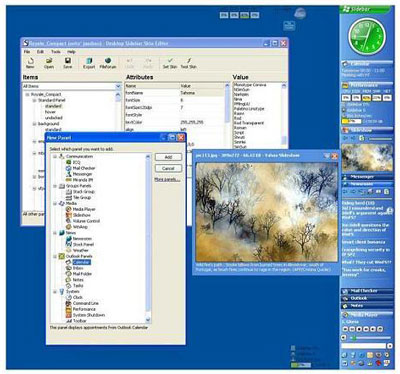Select Mail Folder in New Panel list

(x=79, y=274)
